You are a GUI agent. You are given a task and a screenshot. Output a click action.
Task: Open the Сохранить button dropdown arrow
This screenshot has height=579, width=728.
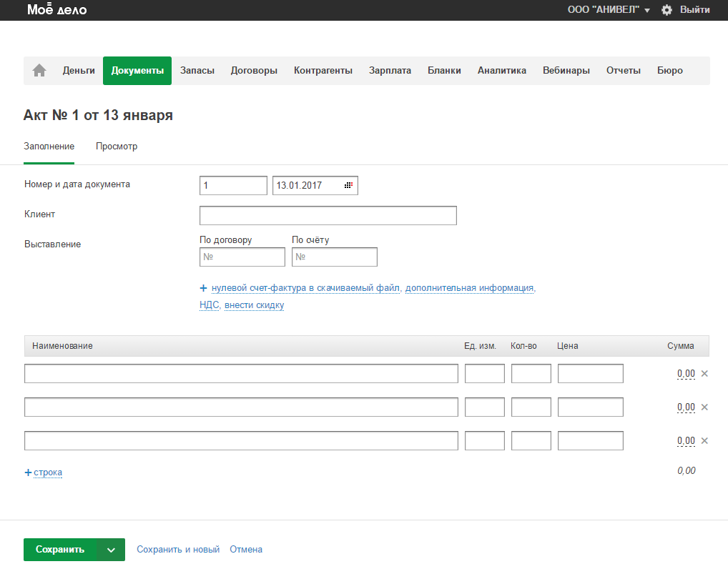click(x=111, y=550)
